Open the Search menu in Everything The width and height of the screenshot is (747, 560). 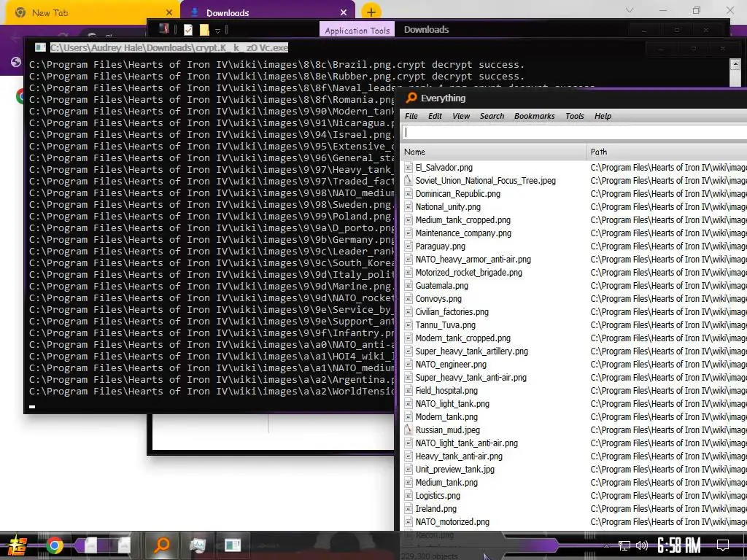[x=492, y=116]
